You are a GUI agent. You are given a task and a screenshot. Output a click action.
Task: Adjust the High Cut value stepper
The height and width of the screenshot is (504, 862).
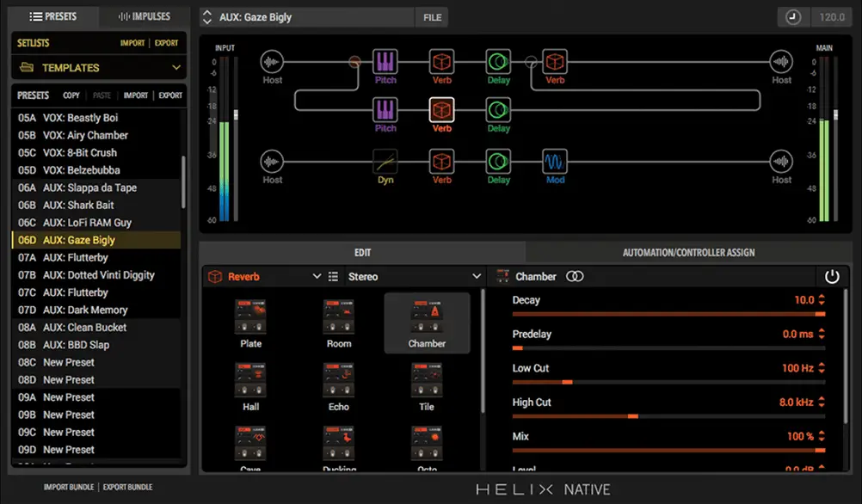point(822,403)
